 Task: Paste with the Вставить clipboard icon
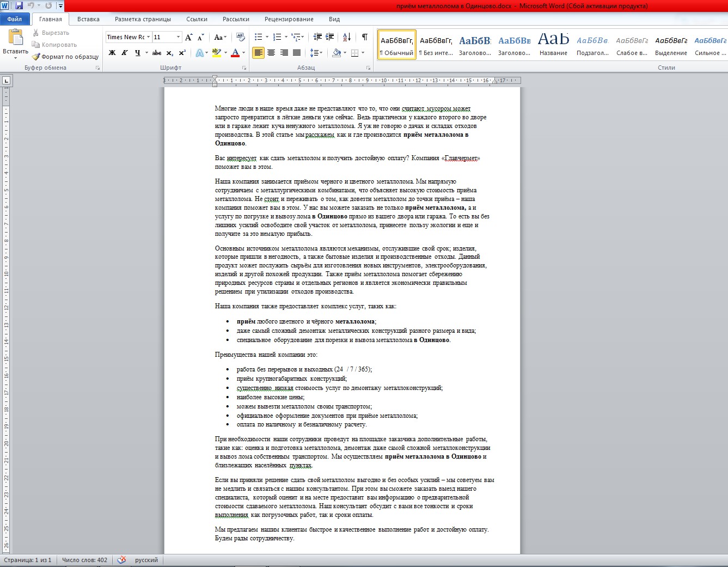[x=16, y=37]
